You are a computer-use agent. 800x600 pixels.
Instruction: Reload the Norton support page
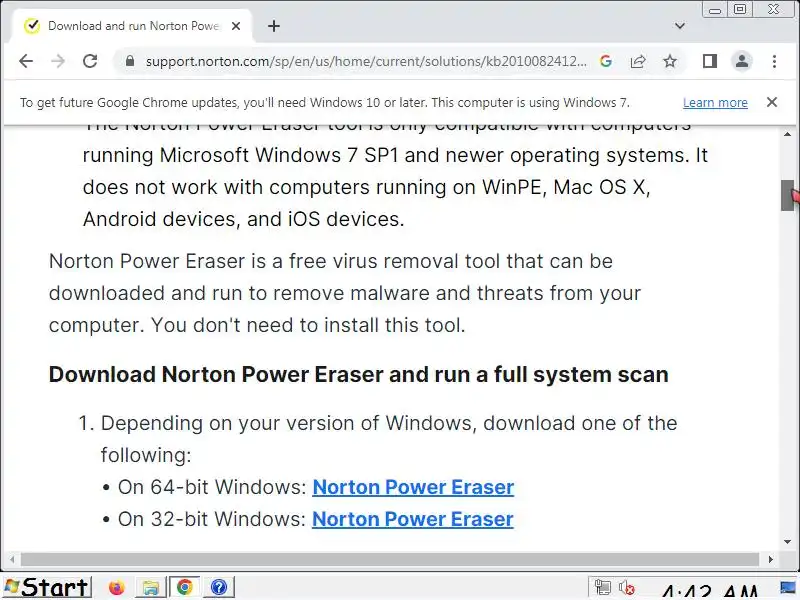(90, 61)
